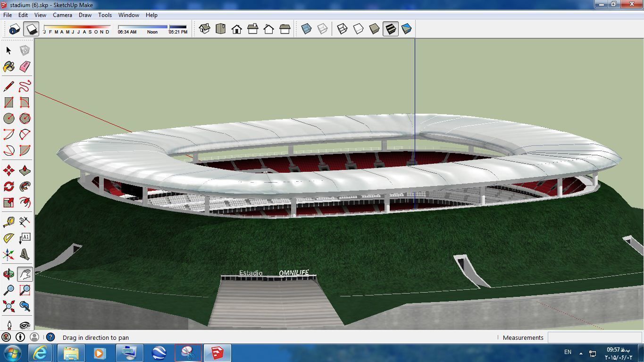The image size is (644, 362).
Task: Toggle Show/Hide Shadows button
Action: (x=31, y=29)
